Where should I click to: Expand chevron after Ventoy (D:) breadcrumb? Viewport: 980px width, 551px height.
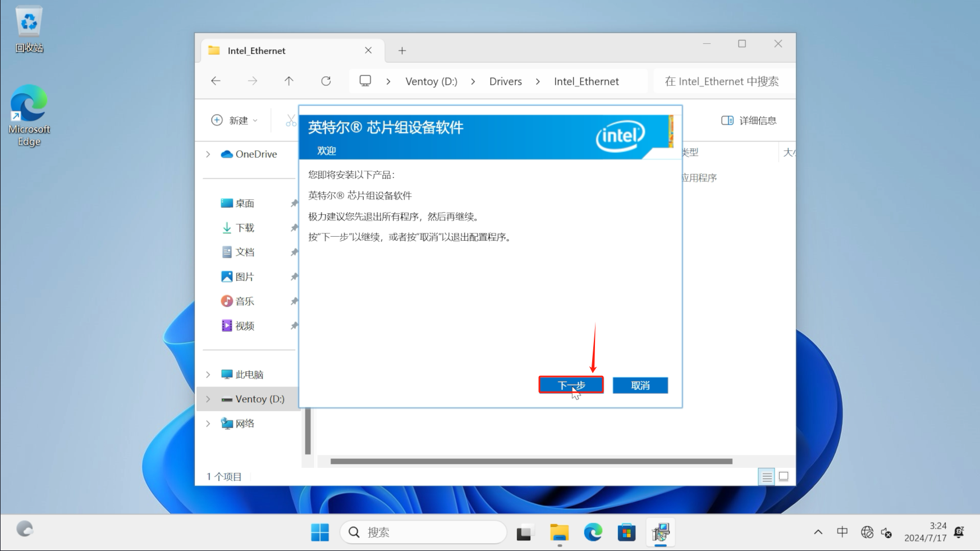point(473,81)
